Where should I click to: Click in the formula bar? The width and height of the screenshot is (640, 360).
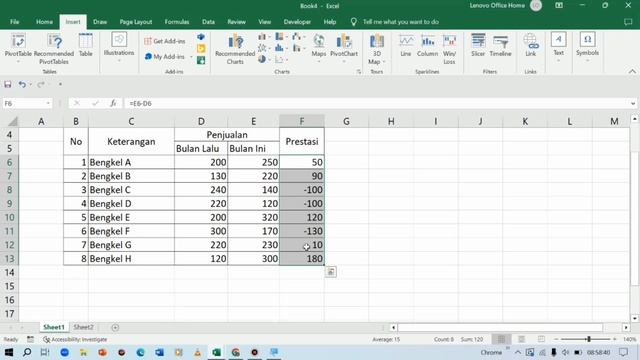pos(376,104)
